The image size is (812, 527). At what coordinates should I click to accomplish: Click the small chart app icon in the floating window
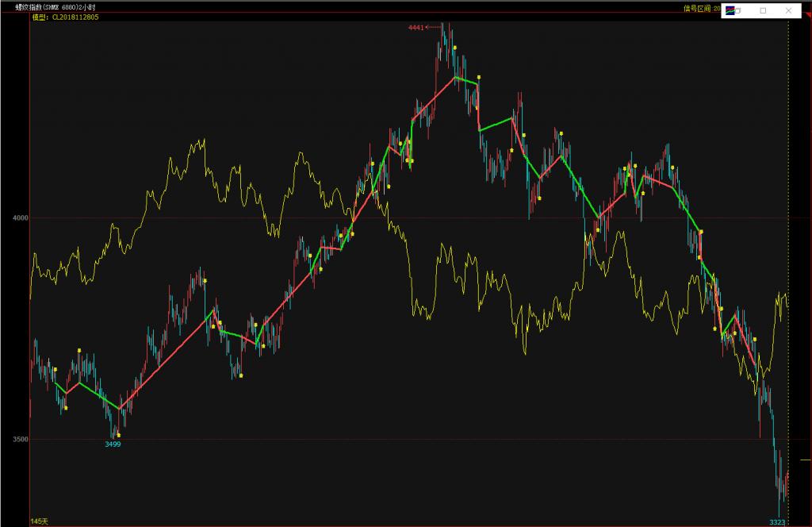(x=730, y=10)
